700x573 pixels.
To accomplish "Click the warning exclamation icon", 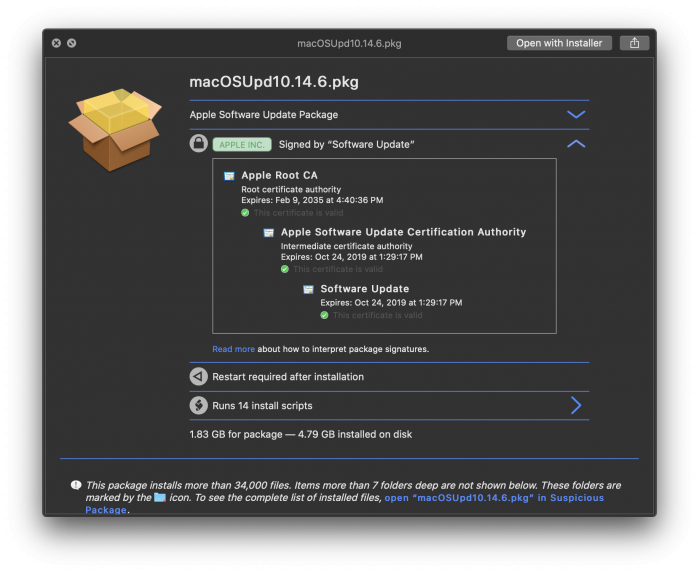I will click(x=76, y=485).
